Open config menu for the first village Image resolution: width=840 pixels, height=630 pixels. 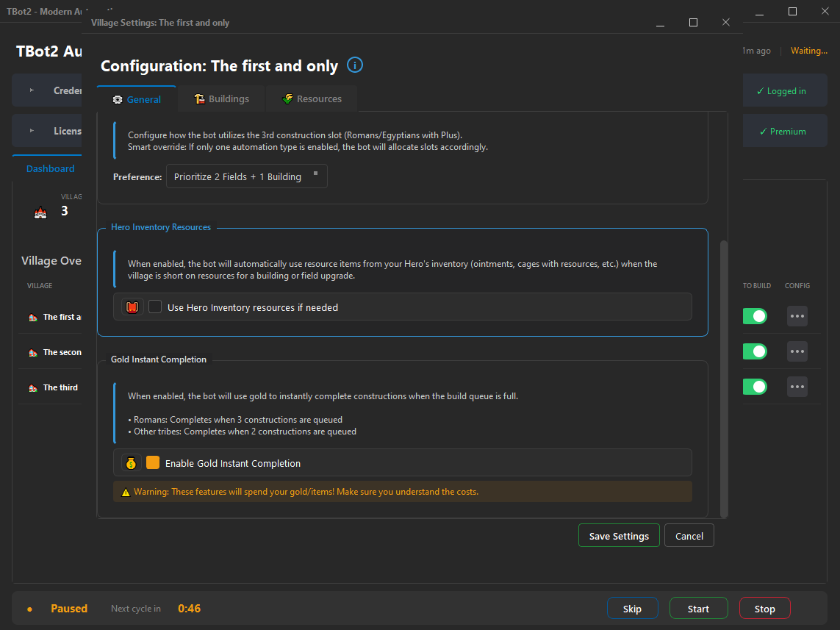click(797, 316)
